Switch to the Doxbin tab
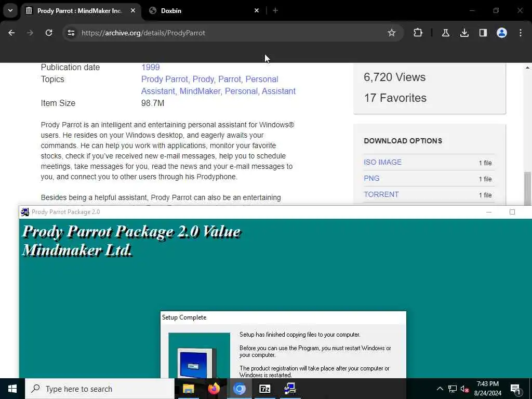The image size is (532, 399). click(x=204, y=11)
